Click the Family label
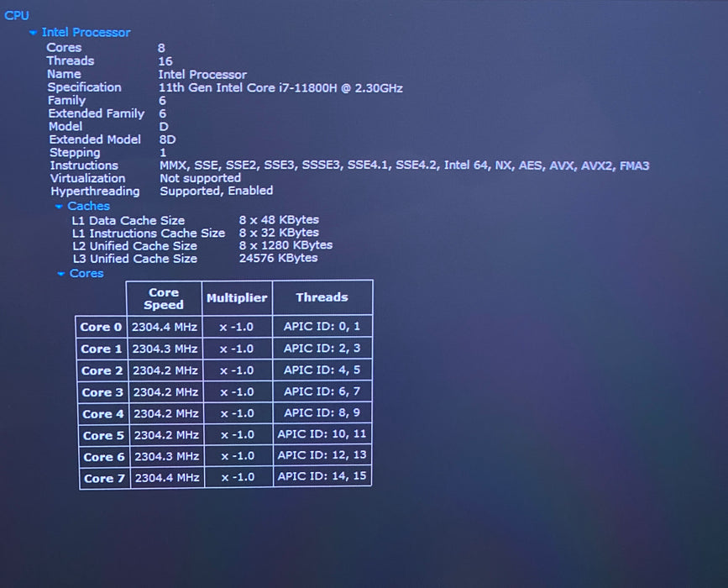 (67, 101)
